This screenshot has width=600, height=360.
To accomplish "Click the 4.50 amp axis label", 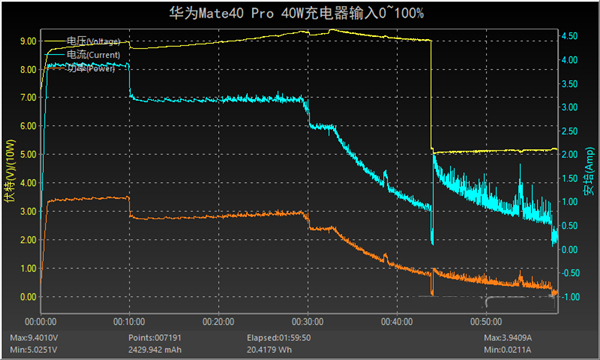I will tap(569, 36).
